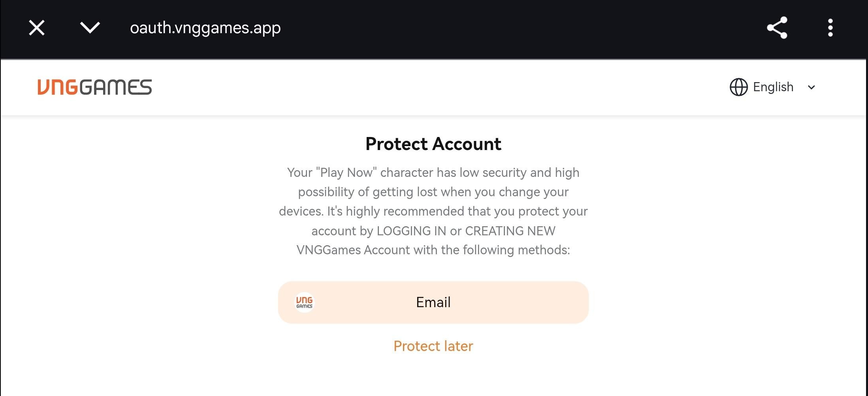
Task: Click the globe language icon
Action: click(738, 87)
